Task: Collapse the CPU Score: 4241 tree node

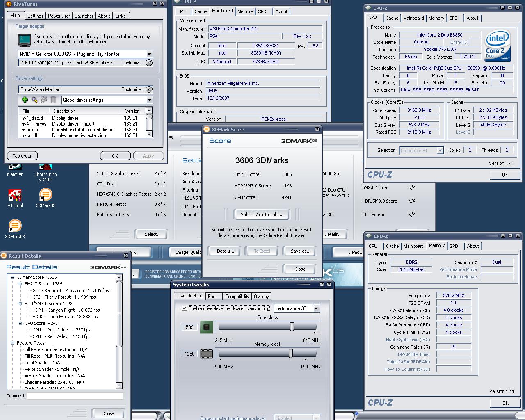Action: tap(21, 323)
